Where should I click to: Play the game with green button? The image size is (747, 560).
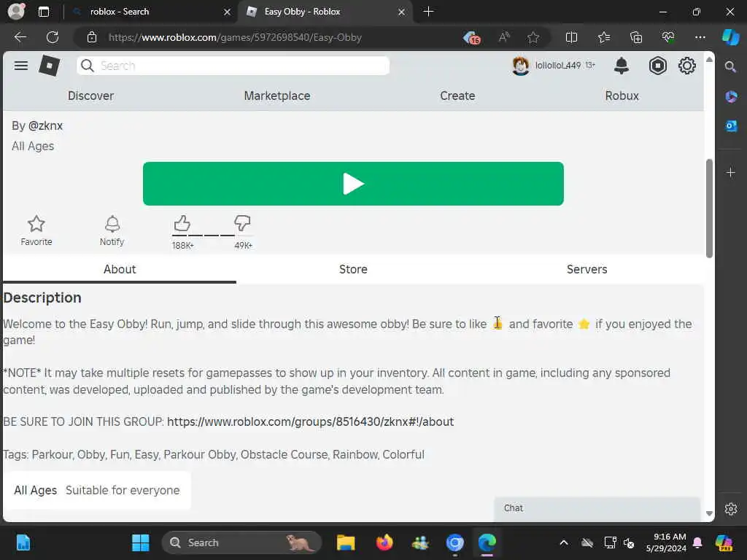click(353, 184)
